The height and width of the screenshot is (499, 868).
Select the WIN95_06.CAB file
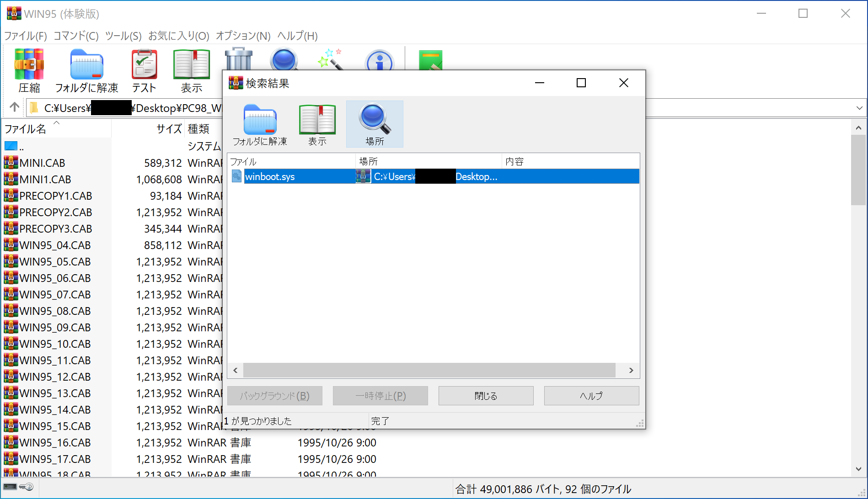coord(112,278)
